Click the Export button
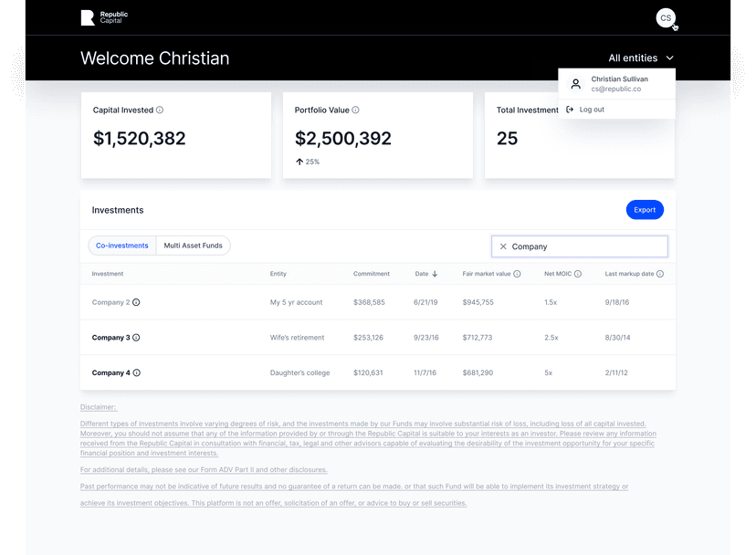 [x=645, y=210]
